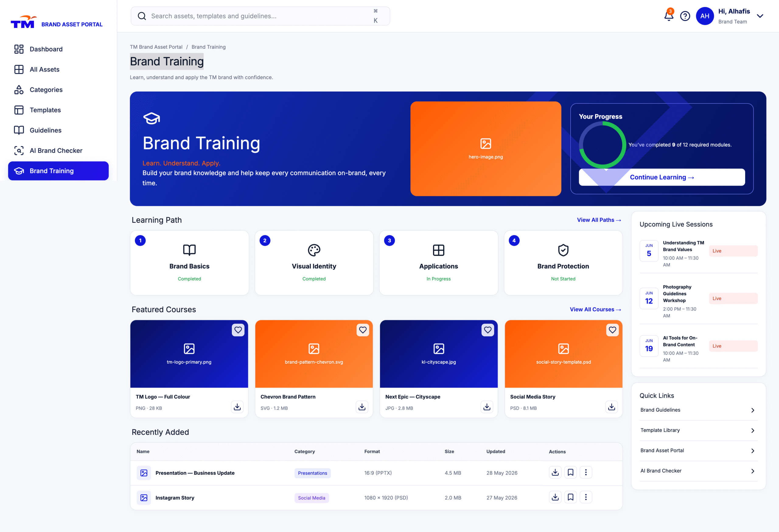This screenshot has height=532, width=779.
Task: Click the Updated column header
Action: (x=496, y=452)
